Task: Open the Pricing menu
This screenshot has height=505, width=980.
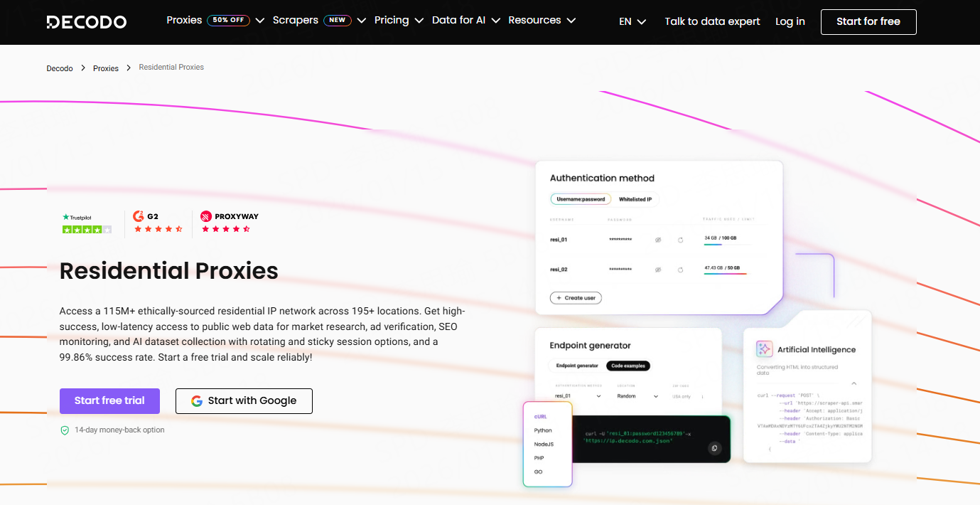Action: [399, 21]
